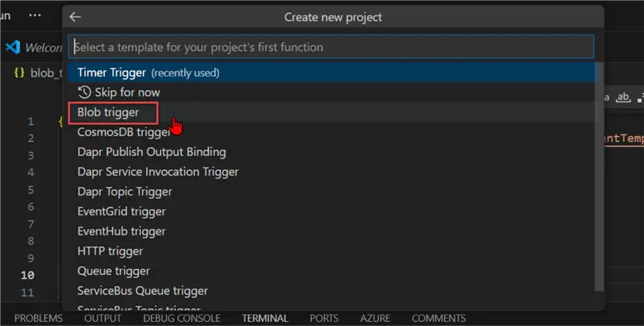Toggle the match whole word 'ab' icon
644x326 pixels.
(x=623, y=97)
